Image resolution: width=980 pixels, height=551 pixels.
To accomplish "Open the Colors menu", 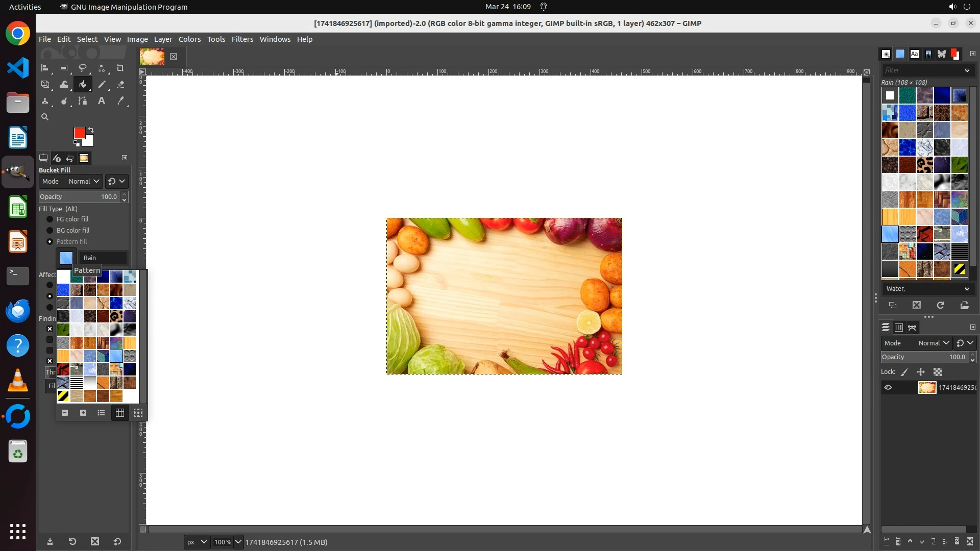I will point(189,39).
